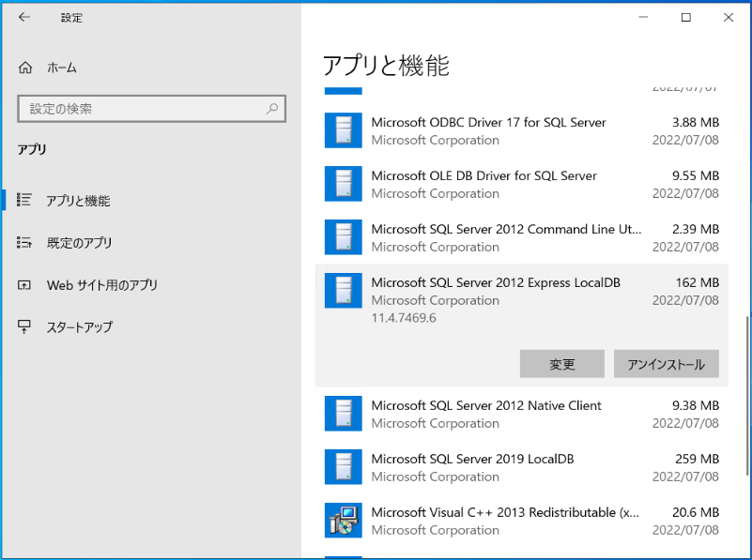Click SQL Server 2019 LocalDB icon

343,466
